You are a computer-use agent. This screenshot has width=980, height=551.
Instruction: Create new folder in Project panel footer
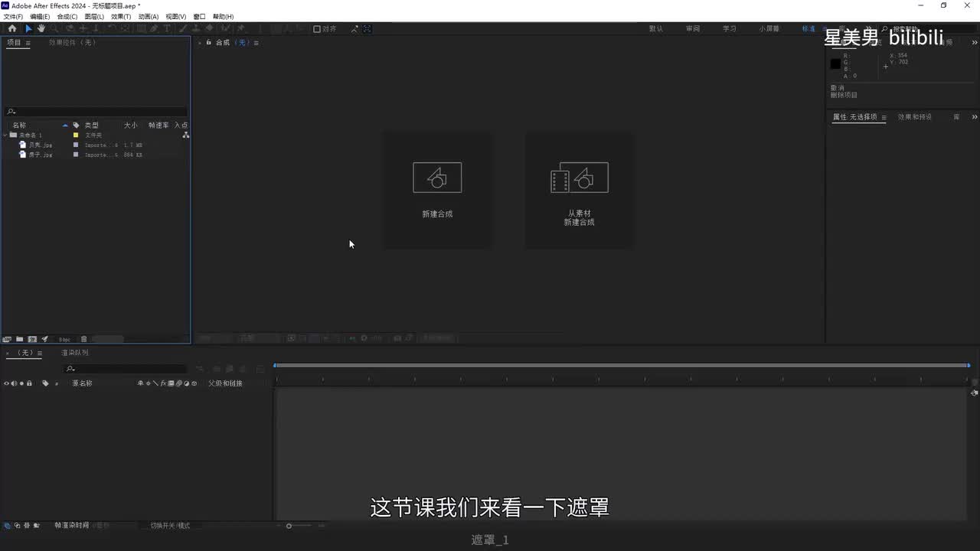19,339
